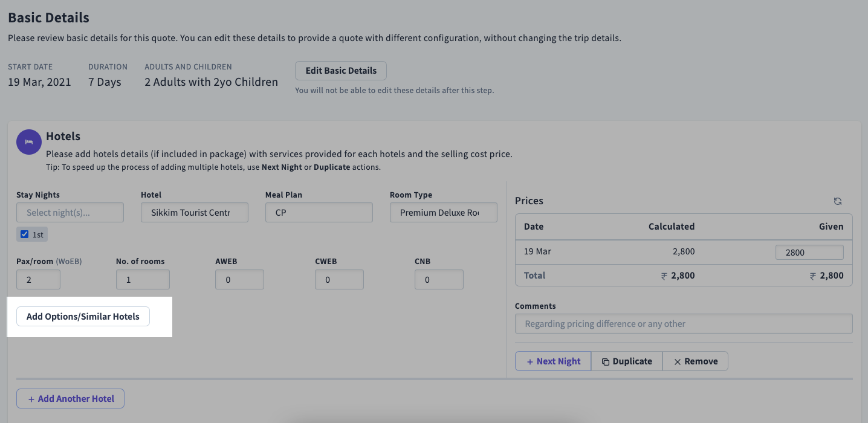Click Add Options/Similar Hotels
This screenshot has height=423, width=868.
tap(82, 316)
